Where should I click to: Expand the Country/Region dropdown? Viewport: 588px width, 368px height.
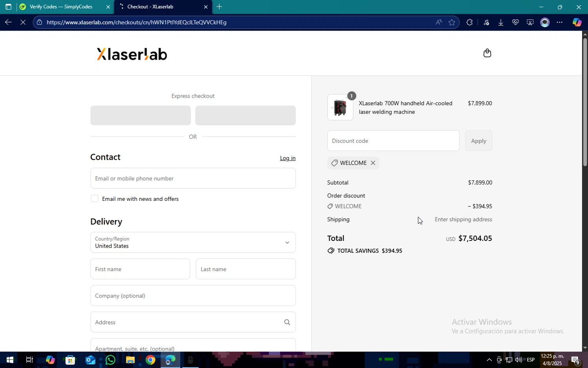[193, 242]
